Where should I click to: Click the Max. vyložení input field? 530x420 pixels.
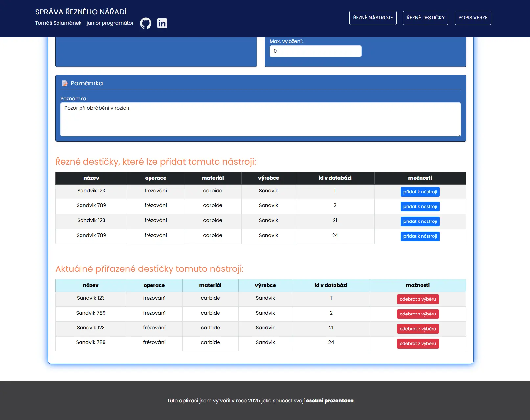316,51
